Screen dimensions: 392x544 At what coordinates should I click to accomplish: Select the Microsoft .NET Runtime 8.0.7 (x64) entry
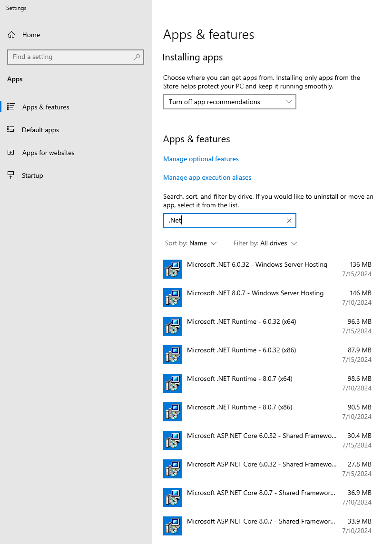[240, 379]
